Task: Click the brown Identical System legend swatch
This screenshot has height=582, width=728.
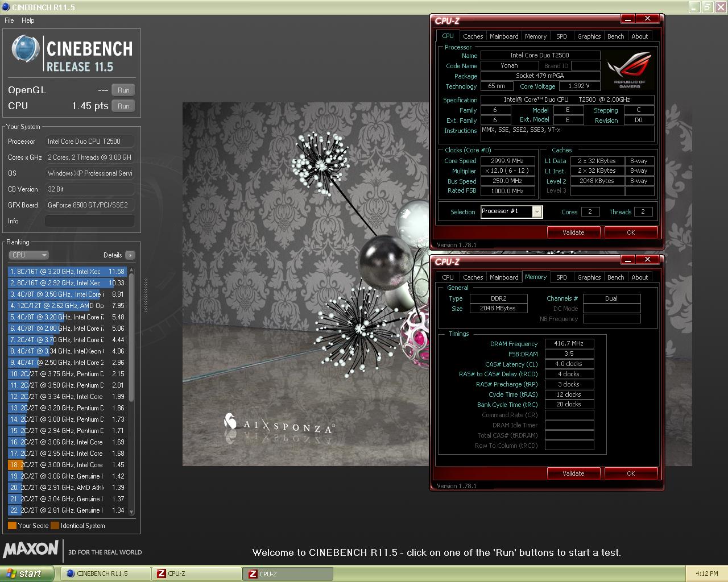Action: 55,526
